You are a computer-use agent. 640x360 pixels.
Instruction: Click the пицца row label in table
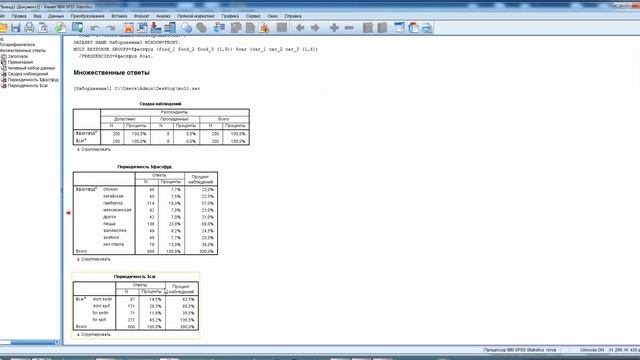click(x=109, y=224)
